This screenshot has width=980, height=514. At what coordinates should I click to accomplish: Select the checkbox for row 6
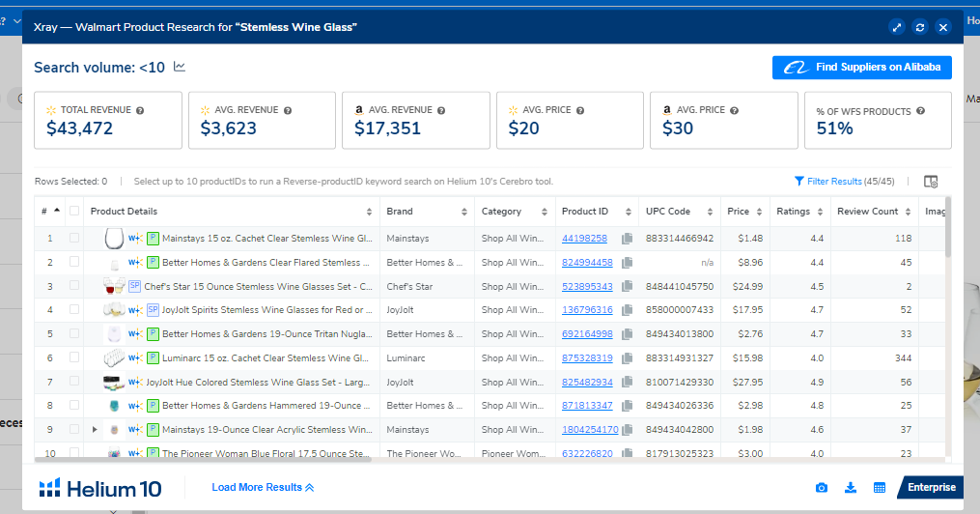point(74,357)
